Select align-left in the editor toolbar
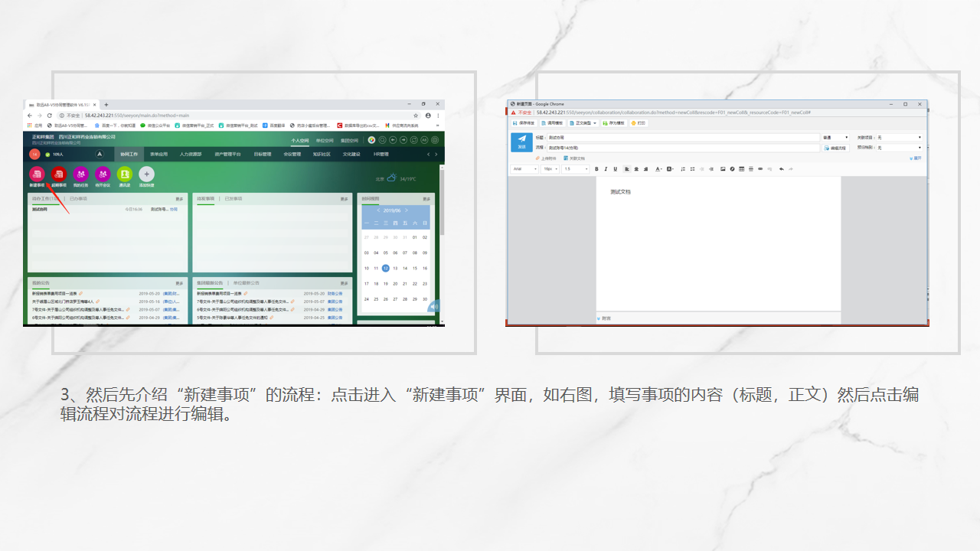980x551 pixels. click(x=626, y=168)
